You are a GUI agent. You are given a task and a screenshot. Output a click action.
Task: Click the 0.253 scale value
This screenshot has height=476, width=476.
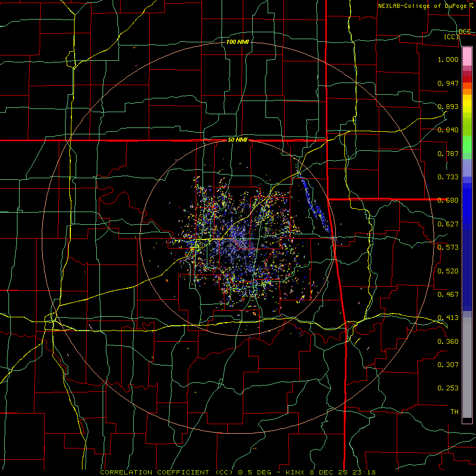click(x=448, y=388)
